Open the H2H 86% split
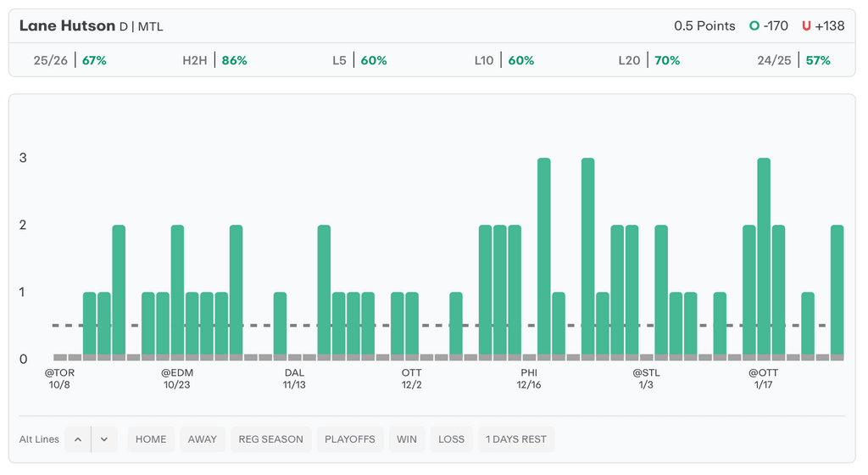The height and width of the screenshot is (475, 868). pyautogui.click(x=214, y=60)
